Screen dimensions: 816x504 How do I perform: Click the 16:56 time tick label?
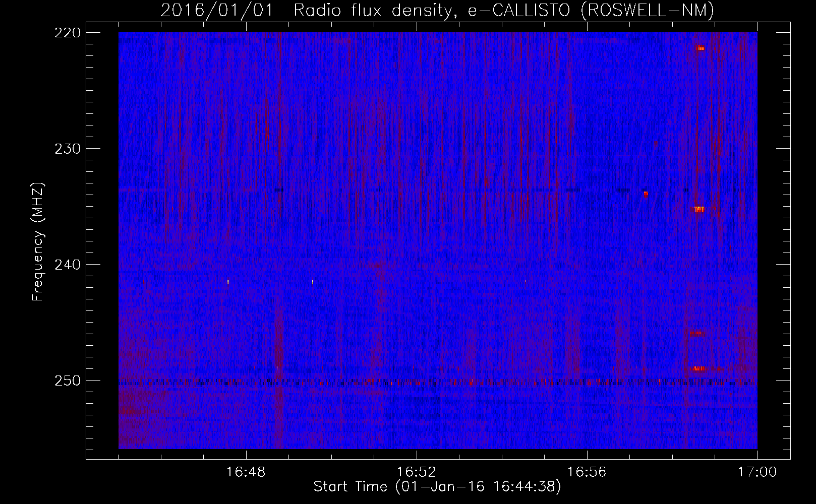point(587,472)
